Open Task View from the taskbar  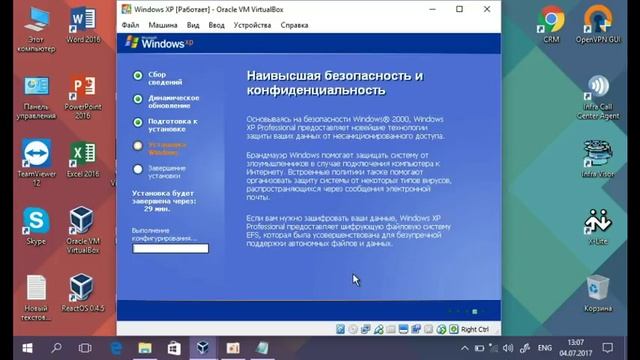coord(85,348)
